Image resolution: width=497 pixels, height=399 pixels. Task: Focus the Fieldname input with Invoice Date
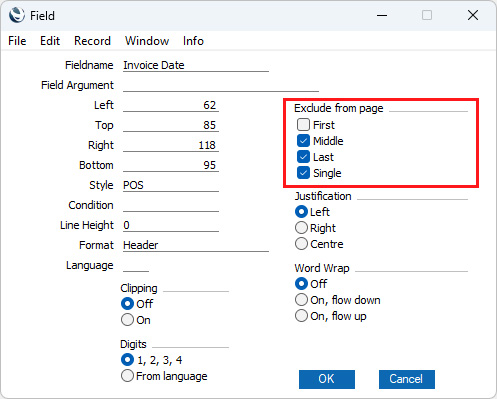click(x=196, y=65)
